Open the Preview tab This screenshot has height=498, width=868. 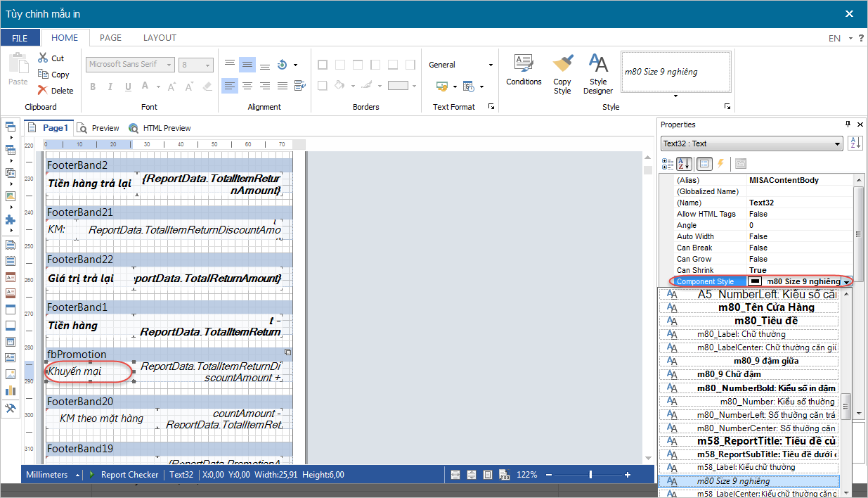click(99, 128)
